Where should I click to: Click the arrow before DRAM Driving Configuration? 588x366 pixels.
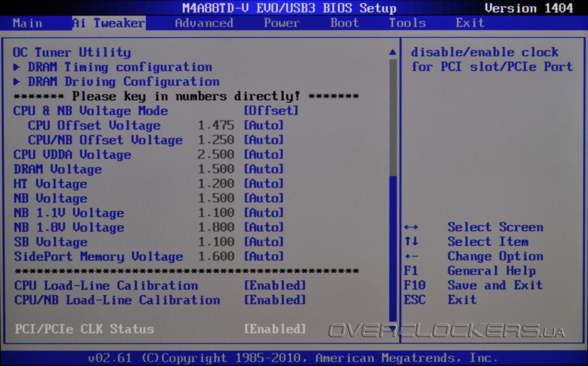pos(17,82)
